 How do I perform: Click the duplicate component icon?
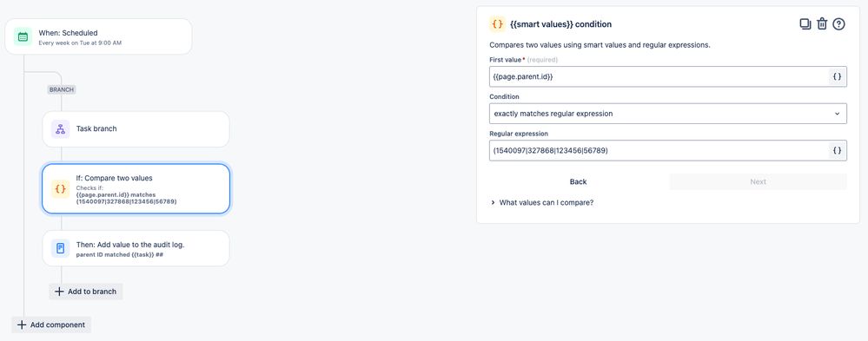(x=805, y=24)
